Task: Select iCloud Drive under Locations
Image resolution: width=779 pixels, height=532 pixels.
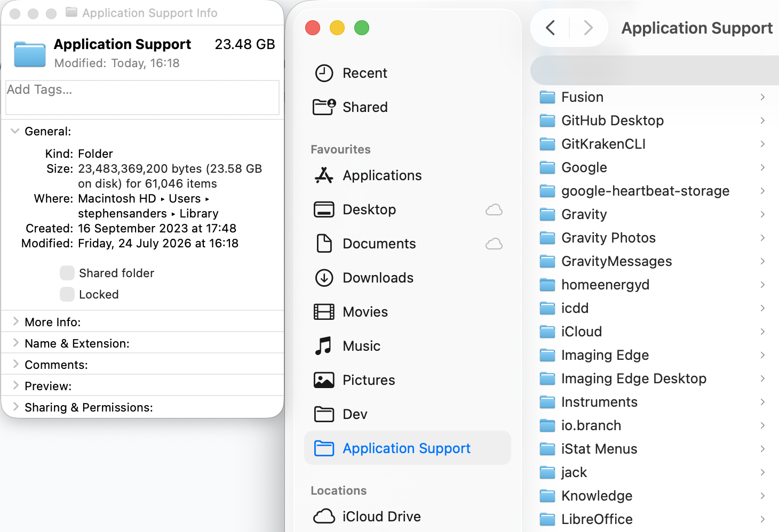Action: 408,517
